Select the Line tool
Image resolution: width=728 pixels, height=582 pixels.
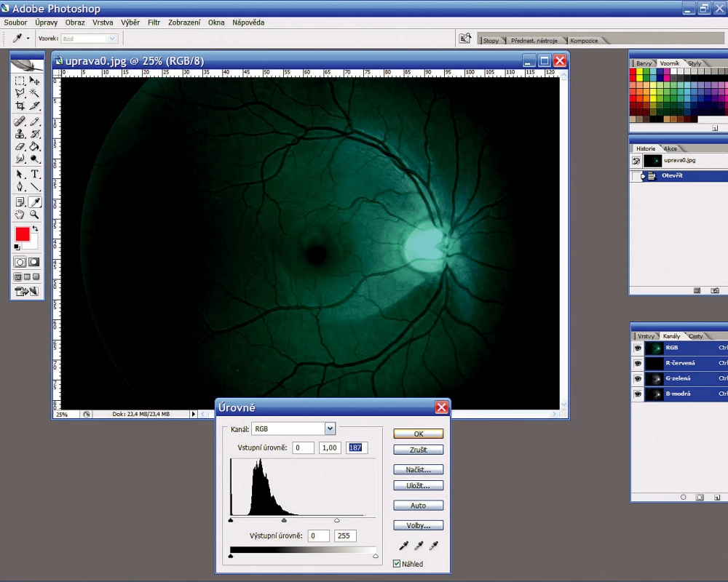point(34,186)
